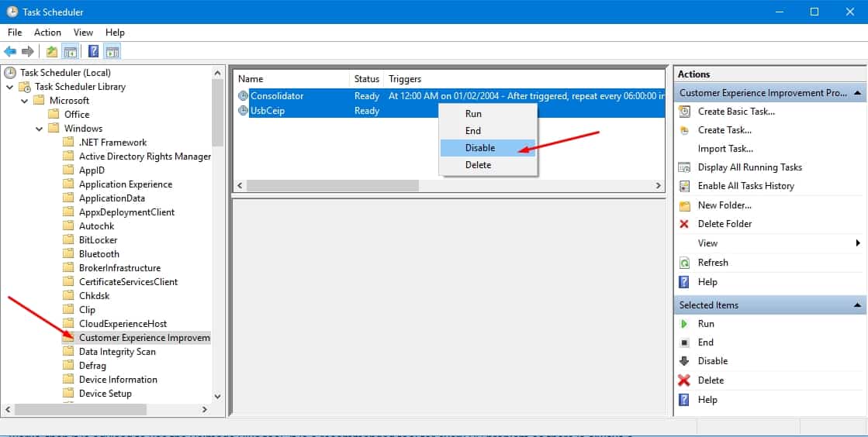This screenshot has width=868, height=437.
Task: Click the Help icon below Refresh
Action: 684,282
